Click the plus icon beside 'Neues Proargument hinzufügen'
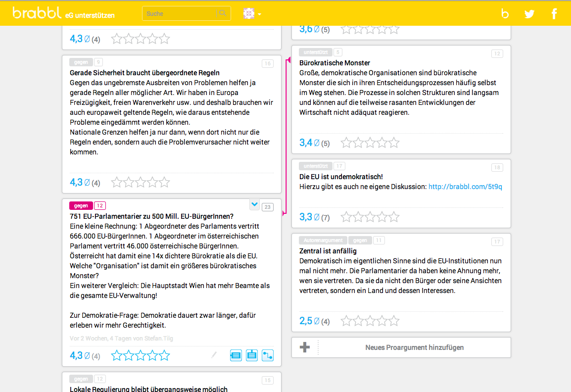Image resolution: width=571 pixels, height=392 pixels. click(305, 347)
